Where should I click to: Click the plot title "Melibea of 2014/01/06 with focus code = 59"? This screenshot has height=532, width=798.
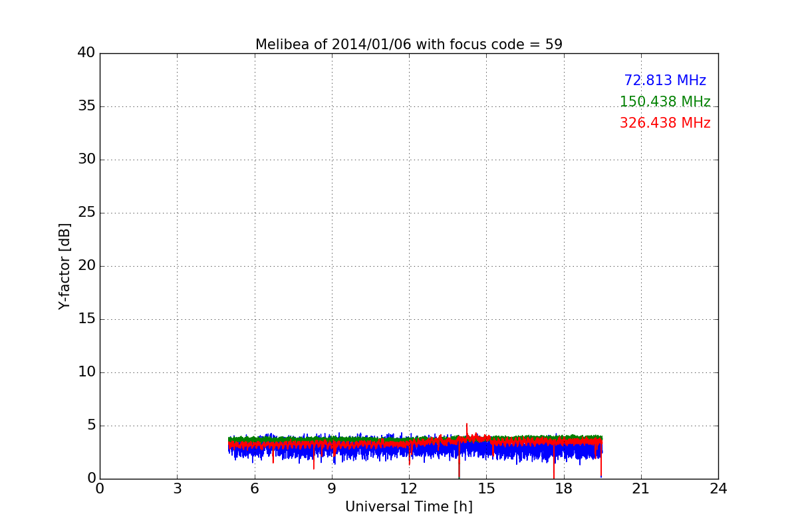tap(409, 45)
